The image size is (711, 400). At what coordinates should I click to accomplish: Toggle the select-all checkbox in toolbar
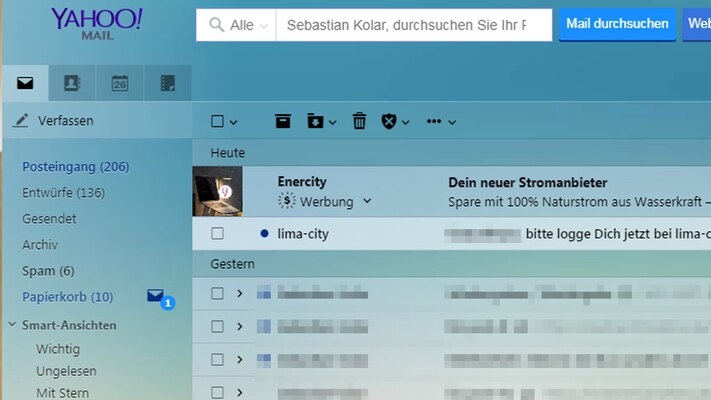(x=217, y=121)
